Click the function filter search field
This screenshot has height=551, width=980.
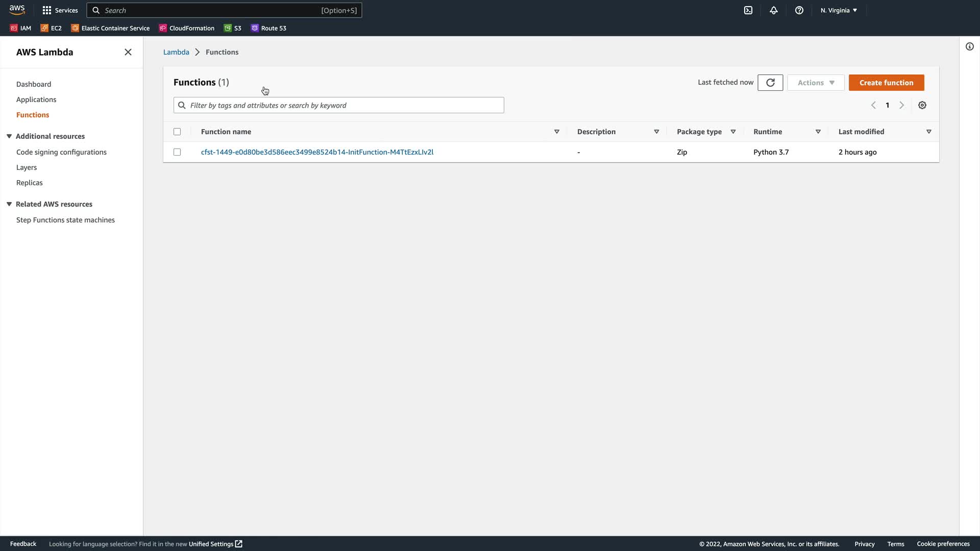[339, 105]
